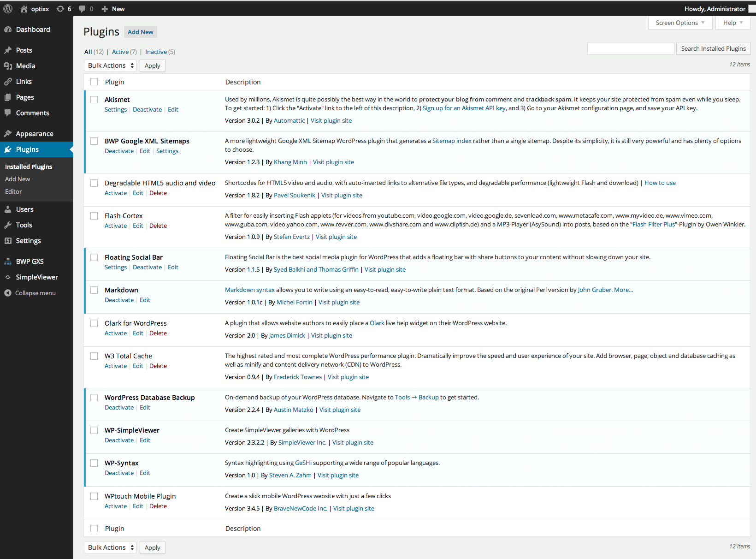Screen dimensions: 756x559
Task: Click Add New button beside Plugins heading
Action: point(141,32)
